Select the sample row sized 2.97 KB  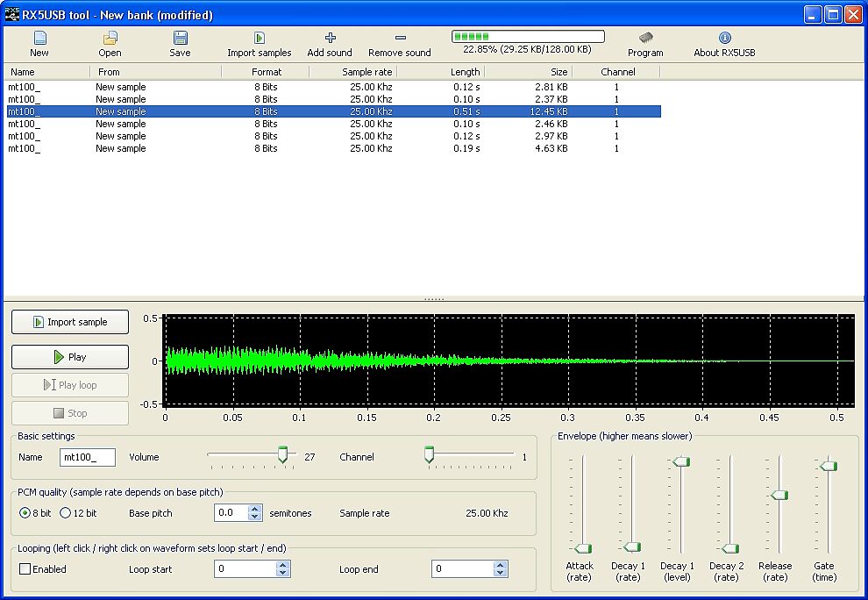pyautogui.click(x=332, y=136)
